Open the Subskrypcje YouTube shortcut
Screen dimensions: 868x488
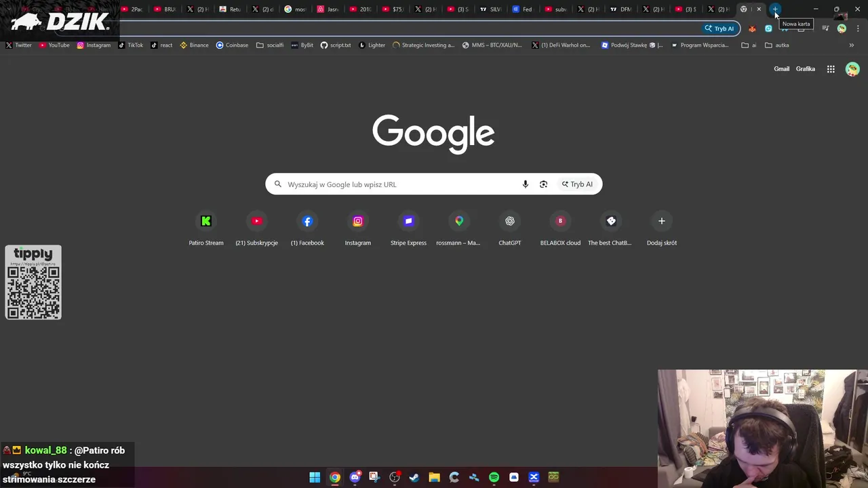256,229
